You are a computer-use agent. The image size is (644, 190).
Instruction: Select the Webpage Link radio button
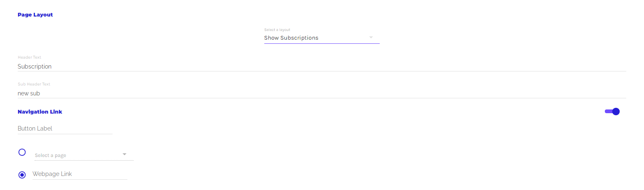point(22,175)
